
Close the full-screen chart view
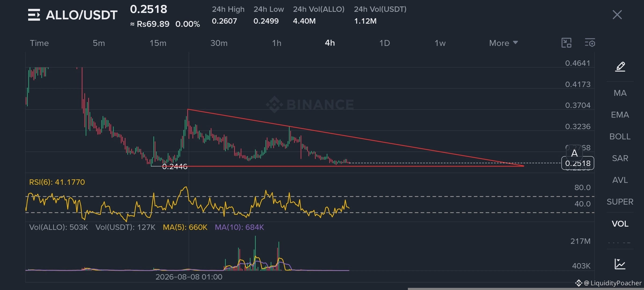[x=617, y=15]
